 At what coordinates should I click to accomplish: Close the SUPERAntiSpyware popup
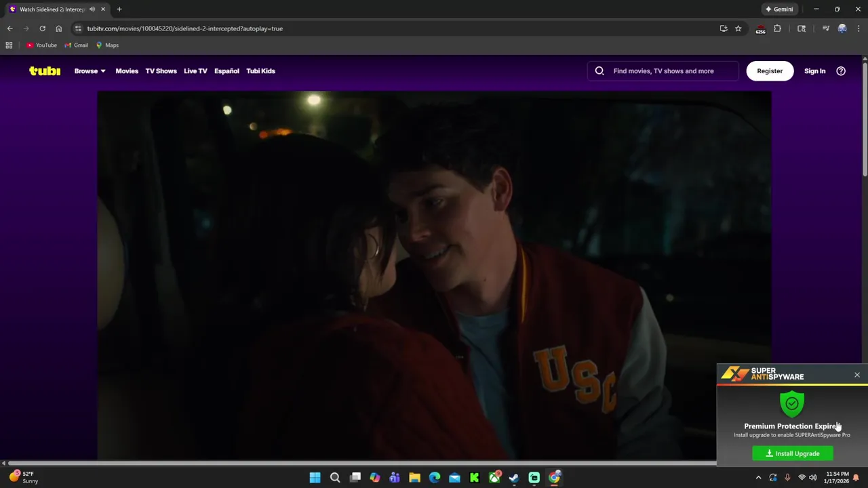(x=857, y=375)
